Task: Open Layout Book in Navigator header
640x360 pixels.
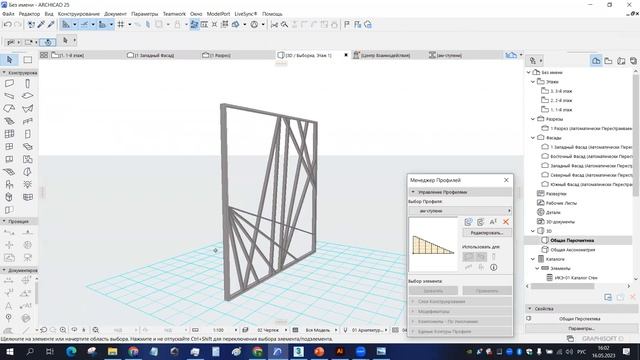Action: 621,61
